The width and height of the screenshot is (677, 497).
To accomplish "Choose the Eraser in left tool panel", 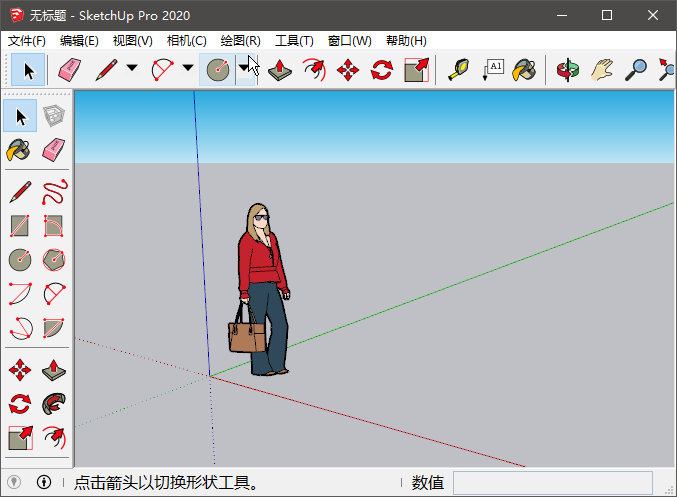I will click(54, 150).
